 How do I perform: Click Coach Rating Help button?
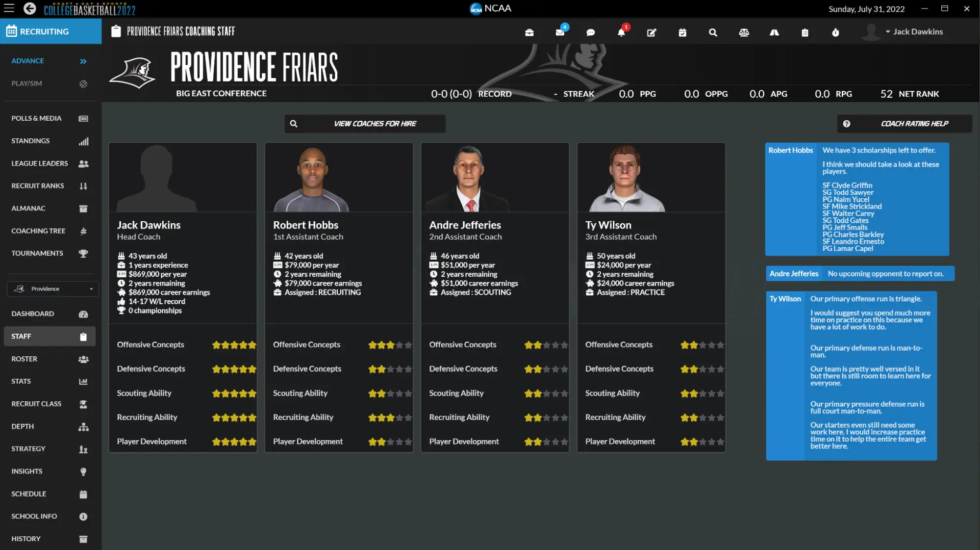pos(904,124)
